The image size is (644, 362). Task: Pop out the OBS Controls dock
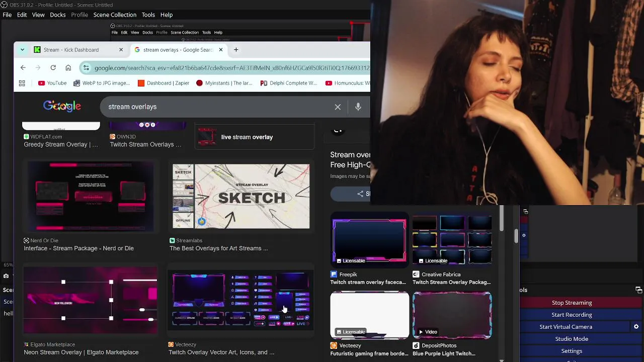638,290
